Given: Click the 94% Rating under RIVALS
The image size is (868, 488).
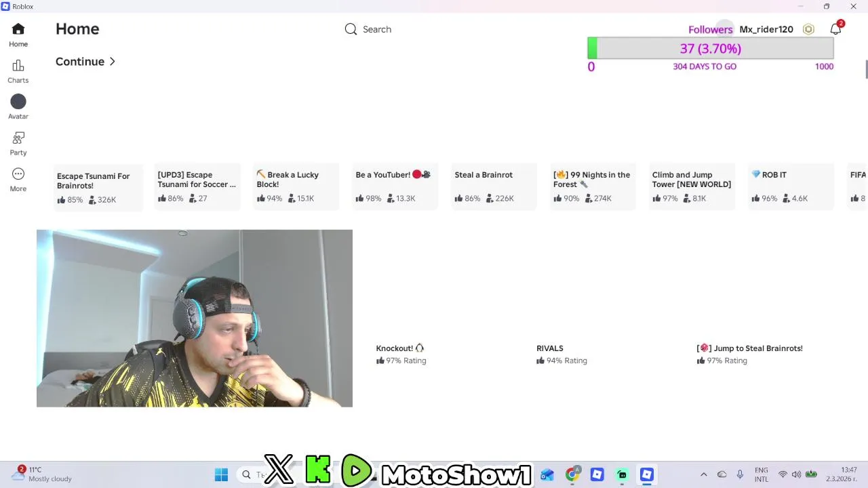Looking at the screenshot, I should tap(561, 361).
